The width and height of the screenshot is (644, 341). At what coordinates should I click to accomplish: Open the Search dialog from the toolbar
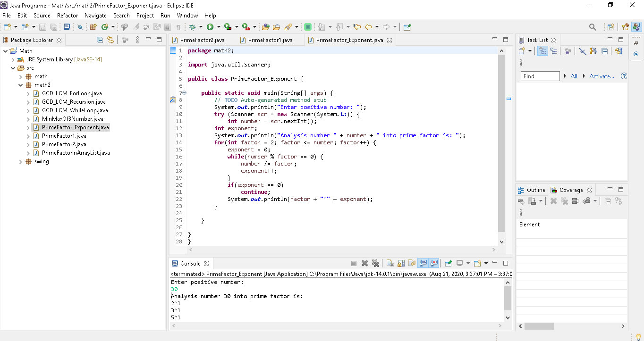coord(592,27)
